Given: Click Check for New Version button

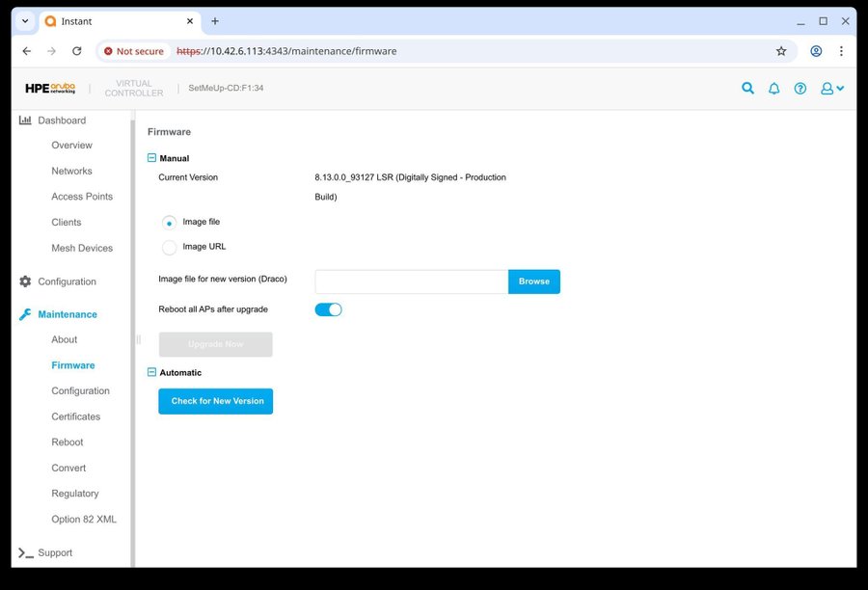Looking at the screenshot, I should point(216,401).
